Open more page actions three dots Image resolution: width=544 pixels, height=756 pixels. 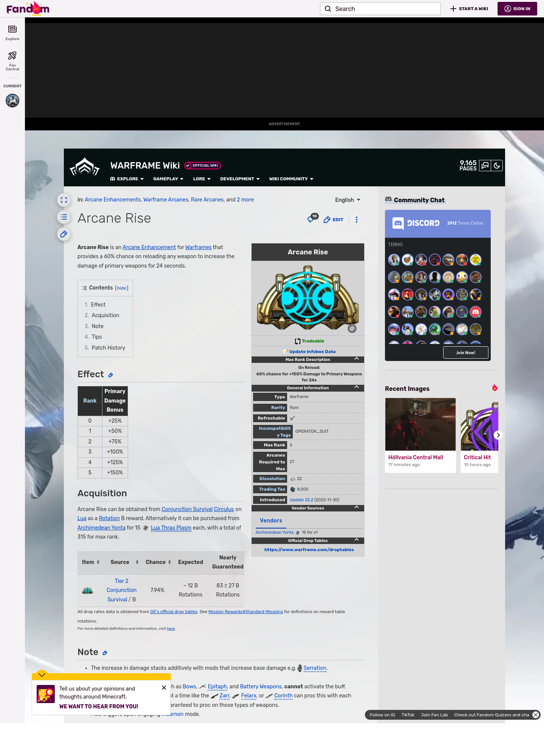[x=357, y=220]
